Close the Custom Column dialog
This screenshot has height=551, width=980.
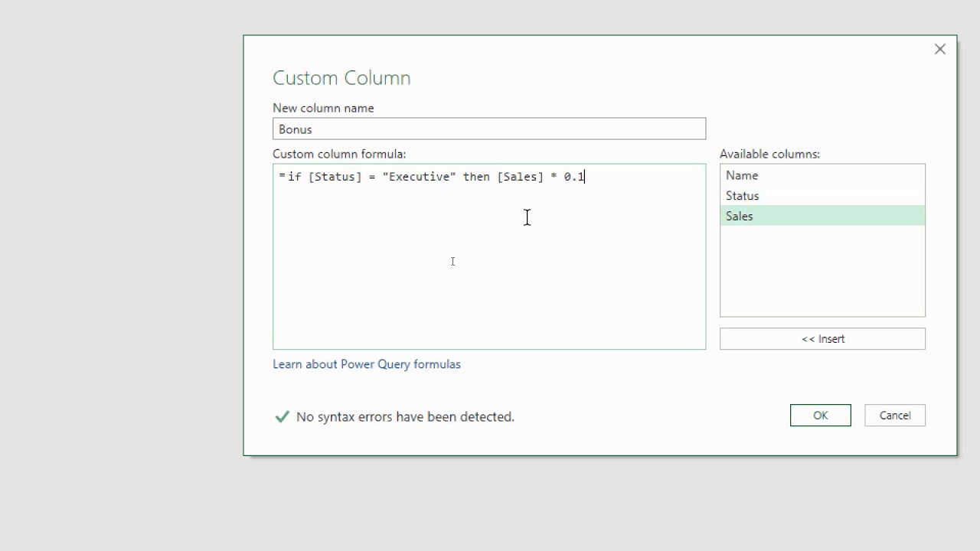pyautogui.click(x=939, y=49)
